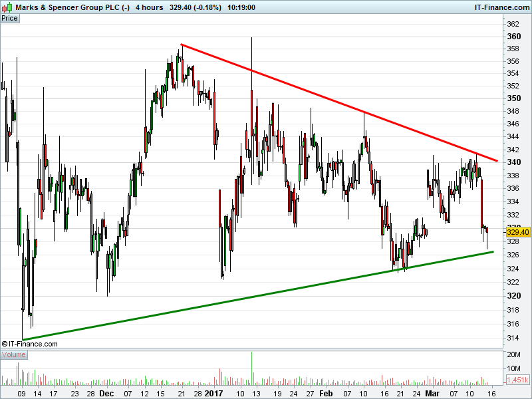The image size is (532, 399).
Task: Click the Dec date axis label
Action: (x=106, y=394)
